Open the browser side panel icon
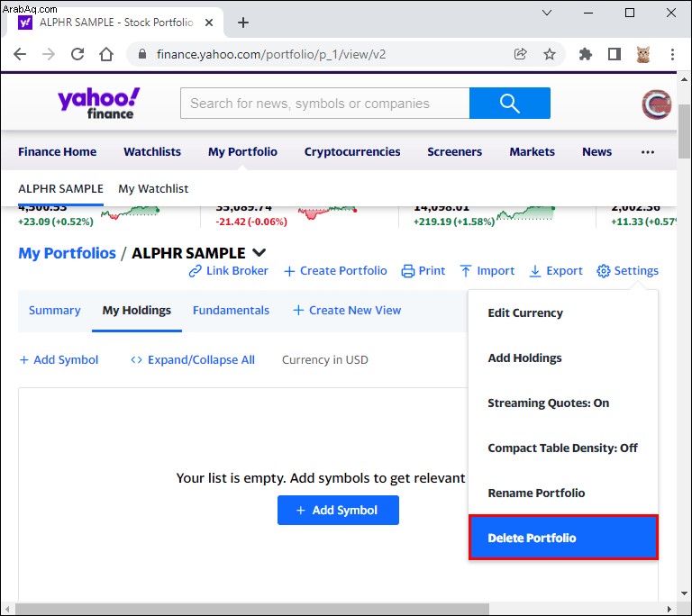Image resolution: width=692 pixels, height=616 pixels. [x=615, y=54]
